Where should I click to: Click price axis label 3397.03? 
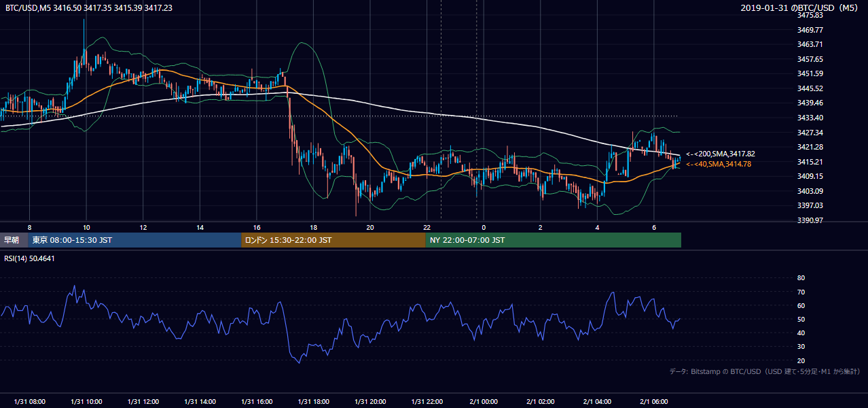pos(811,205)
